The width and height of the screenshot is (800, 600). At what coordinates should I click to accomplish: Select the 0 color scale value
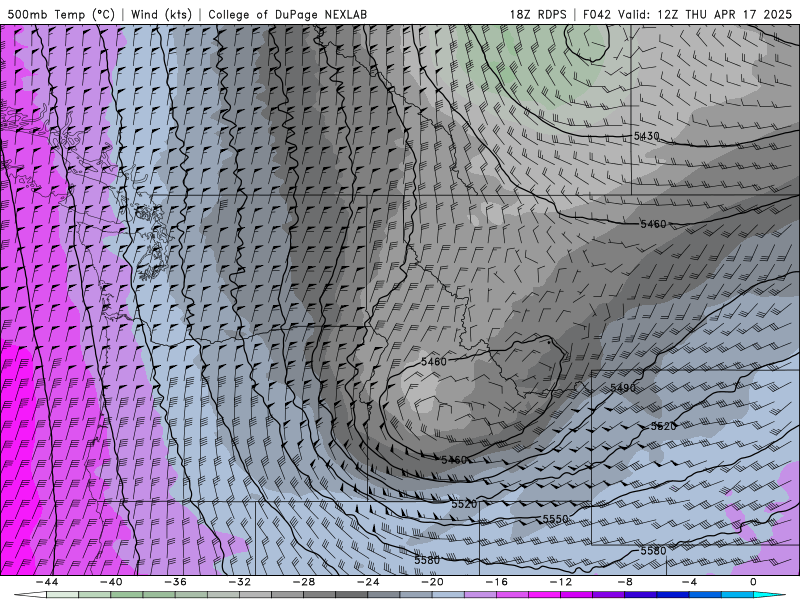click(754, 582)
